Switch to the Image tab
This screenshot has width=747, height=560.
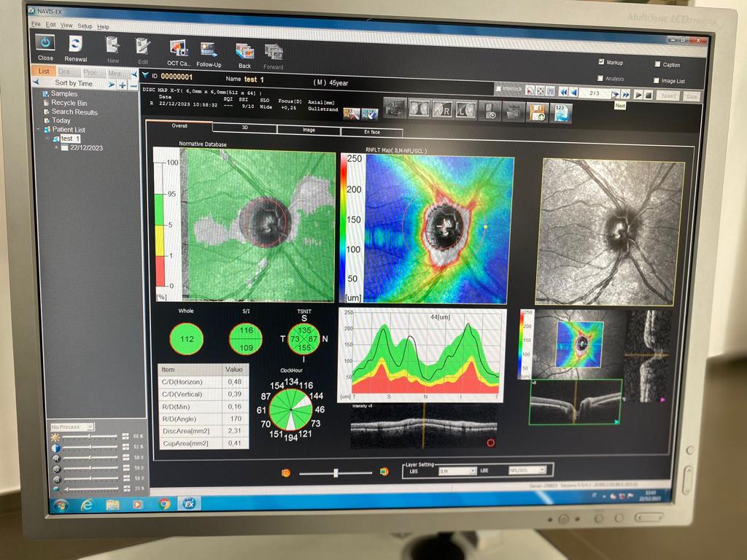click(309, 130)
